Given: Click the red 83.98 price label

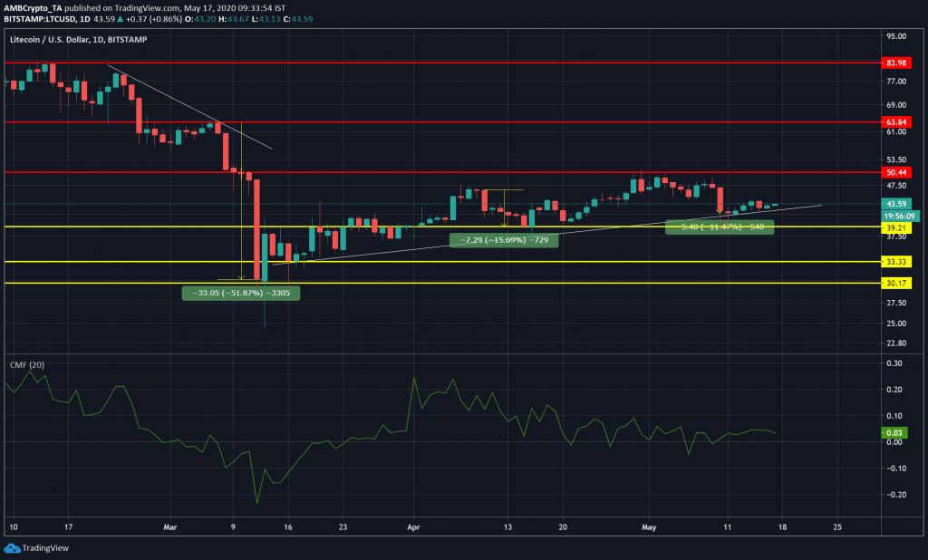Looking at the screenshot, I should [896, 63].
